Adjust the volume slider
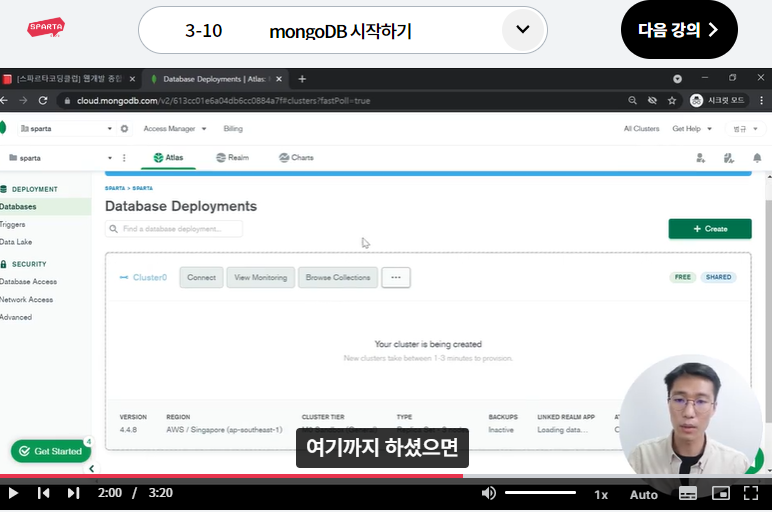772x512 pixels. pyautogui.click(x=540, y=492)
